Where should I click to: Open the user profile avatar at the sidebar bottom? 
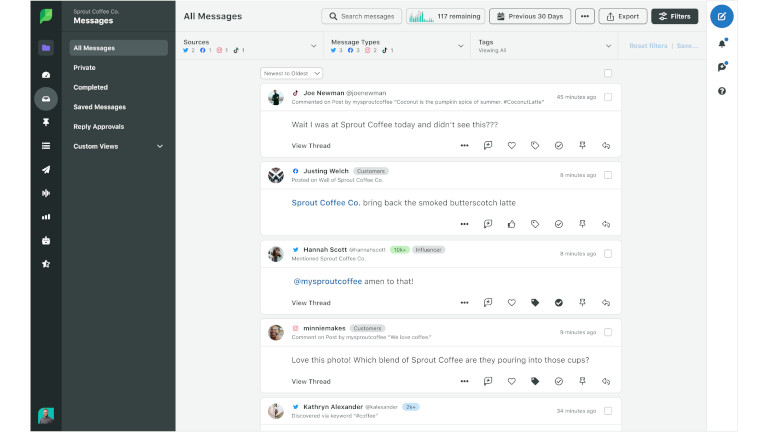coord(46,415)
